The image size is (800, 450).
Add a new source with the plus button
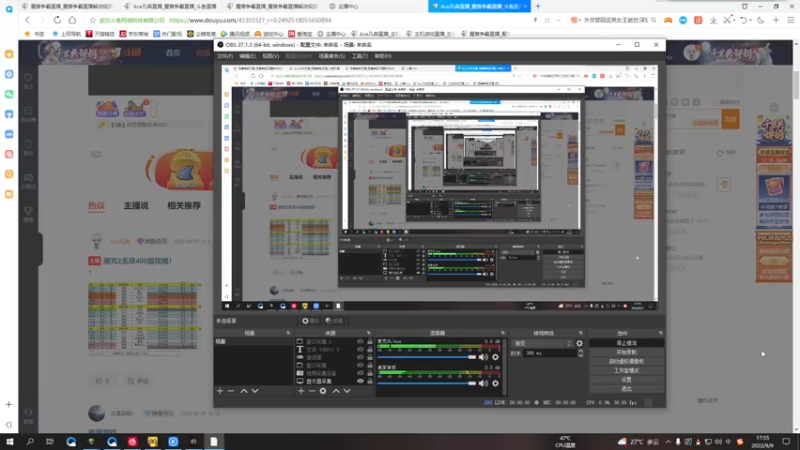pyautogui.click(x=301, y=391)
